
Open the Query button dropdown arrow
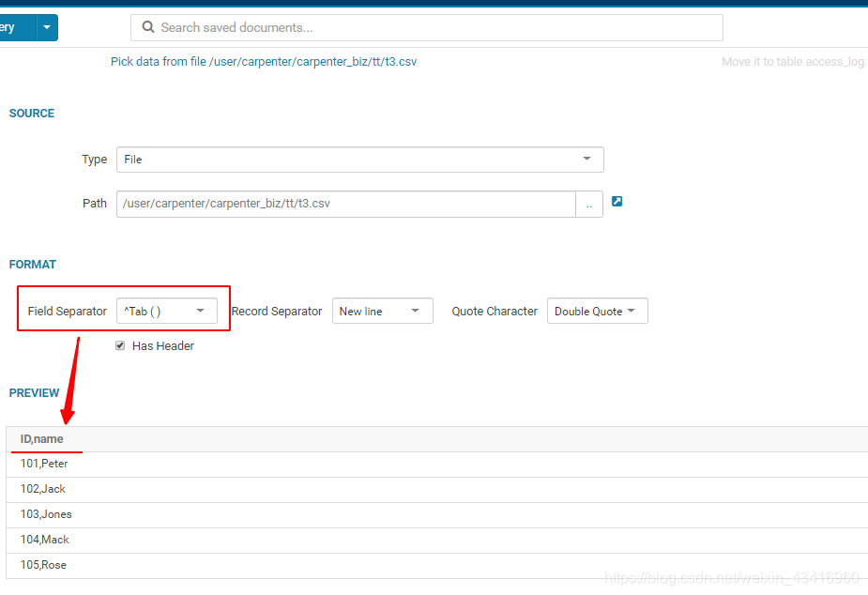tap(47, 27)
